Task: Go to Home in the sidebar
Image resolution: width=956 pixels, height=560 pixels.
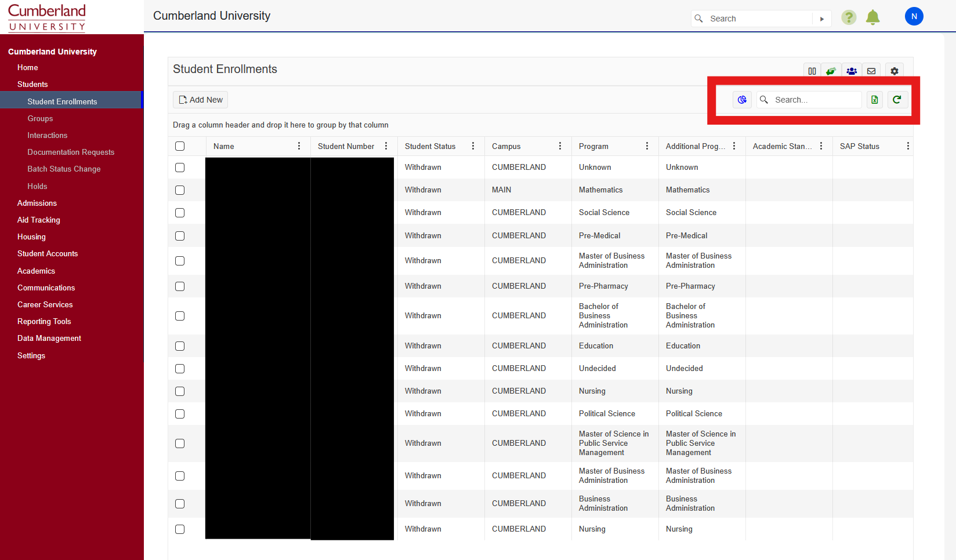Action: [x=28, y=67]
